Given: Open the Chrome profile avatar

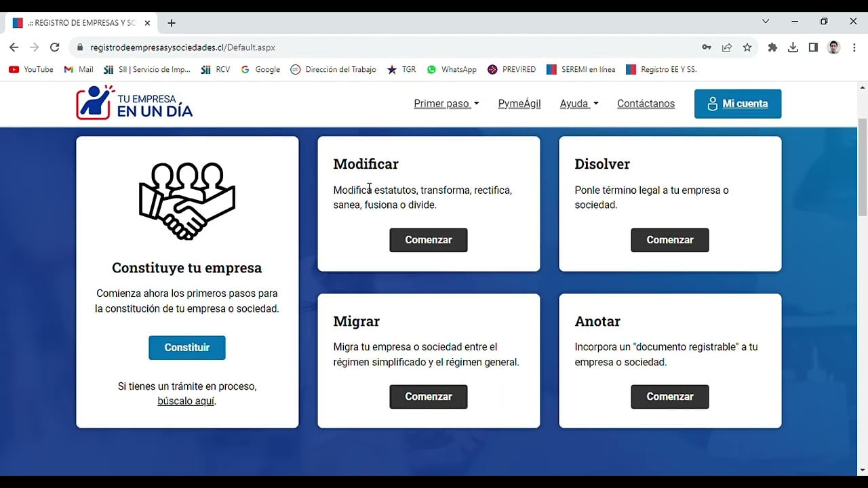Looking at the screenshot, I should coord(834,47).
